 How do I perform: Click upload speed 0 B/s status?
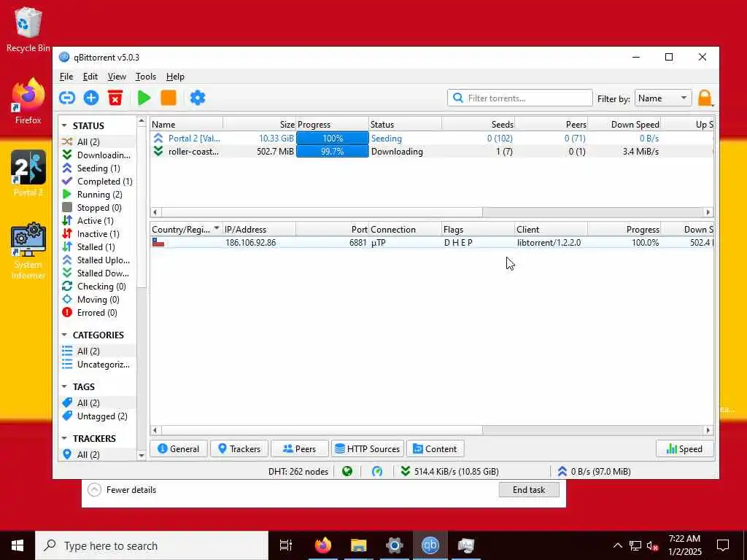click(594, 472)
